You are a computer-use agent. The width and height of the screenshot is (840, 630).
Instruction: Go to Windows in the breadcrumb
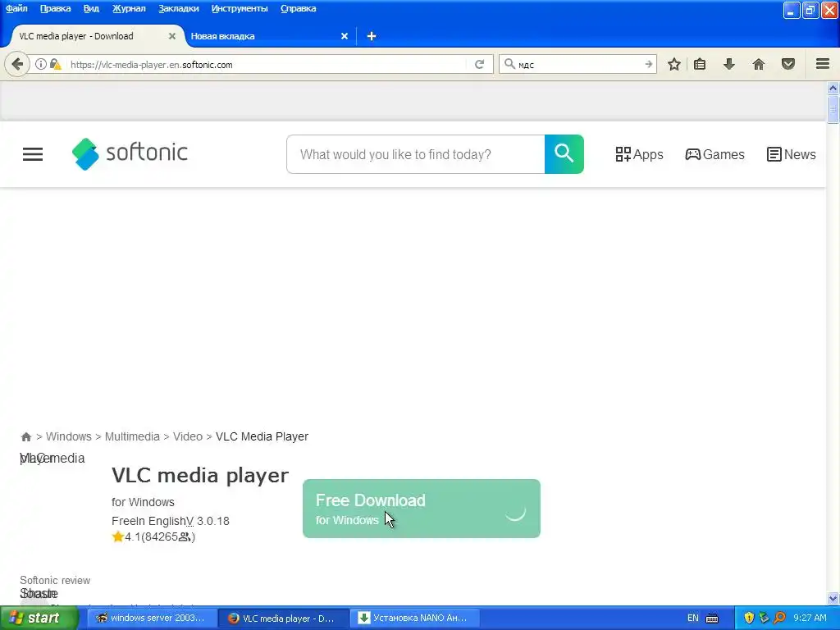tap(69, 436)
